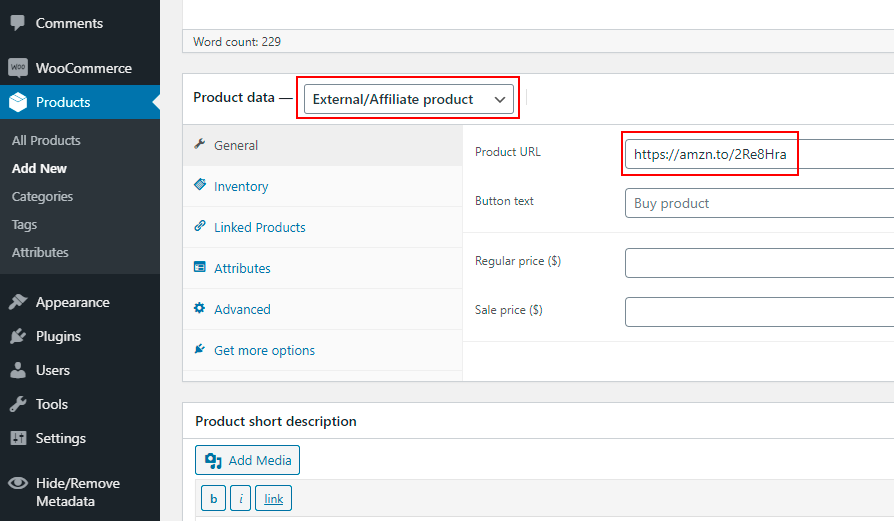Select the Products menu item
The image size is (894, 521).
point(80,102)
